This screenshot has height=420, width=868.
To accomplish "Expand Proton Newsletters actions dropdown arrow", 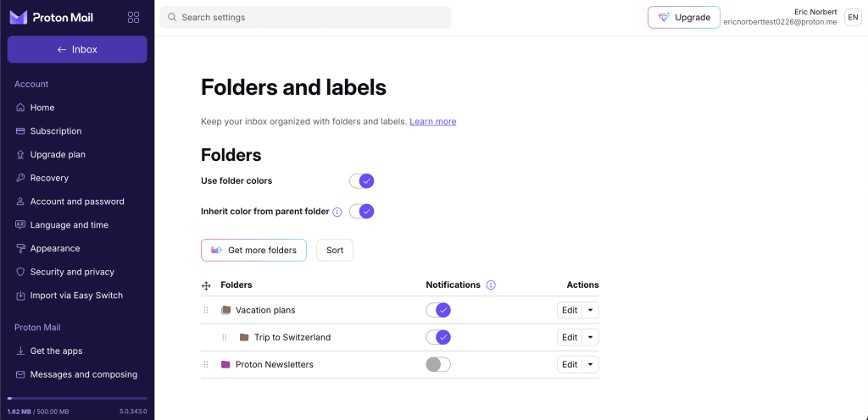I will (x=591, y=364).
